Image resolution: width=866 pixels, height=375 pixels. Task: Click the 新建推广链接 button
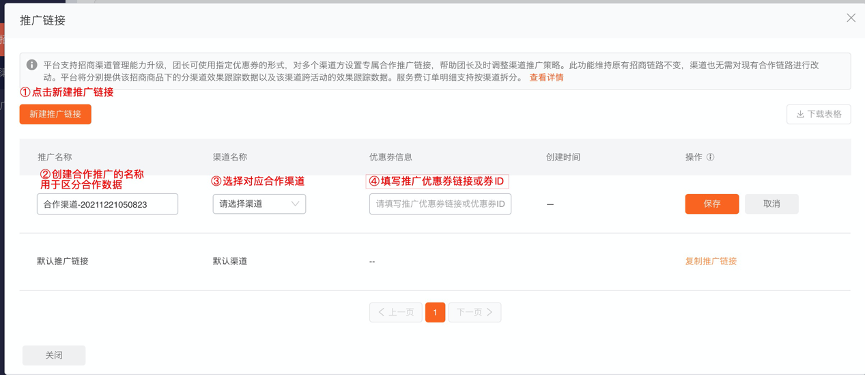(55, 114)
